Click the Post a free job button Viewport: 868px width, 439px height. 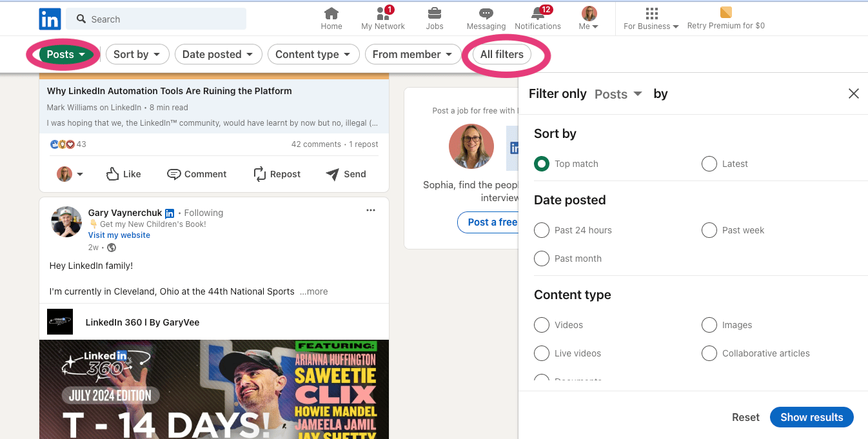[488, 222]
